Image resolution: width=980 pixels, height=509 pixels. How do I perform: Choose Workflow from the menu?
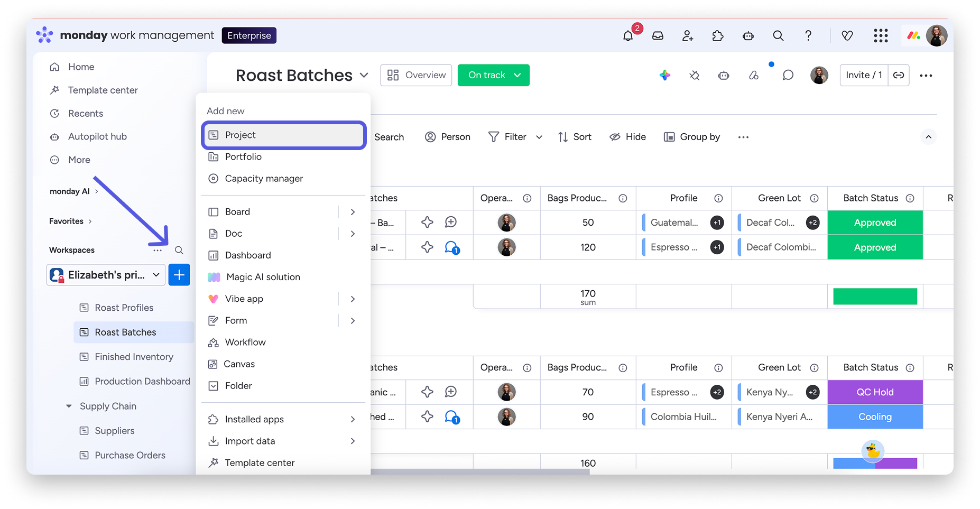[x=284, y=343]
